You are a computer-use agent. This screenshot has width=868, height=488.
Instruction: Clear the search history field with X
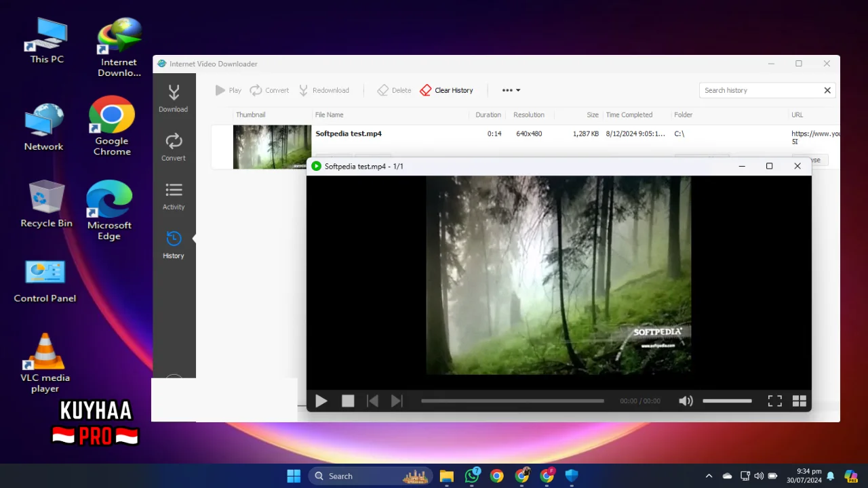coord(827,90)
